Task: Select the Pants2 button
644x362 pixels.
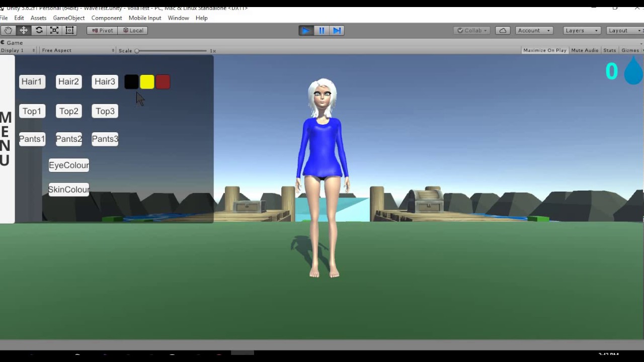Action: [68, 139]
